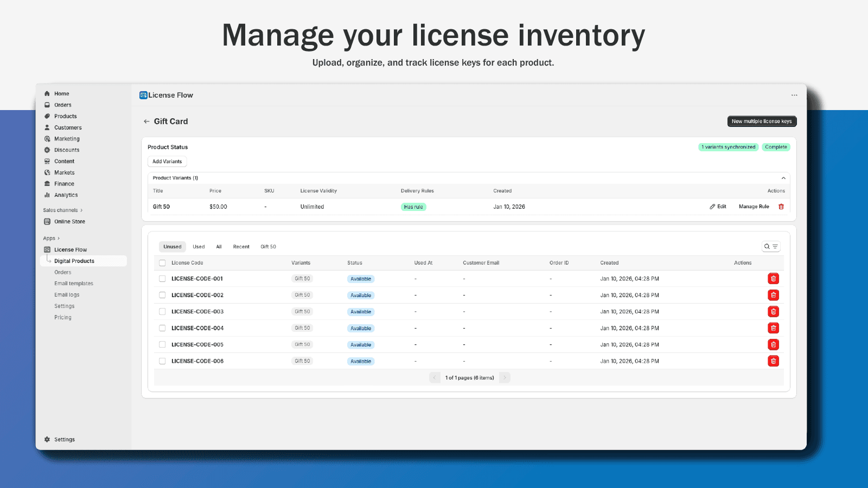Click the Online Store icon
Viewport: 868px width, 488px height.
click(x=48, y=221)
